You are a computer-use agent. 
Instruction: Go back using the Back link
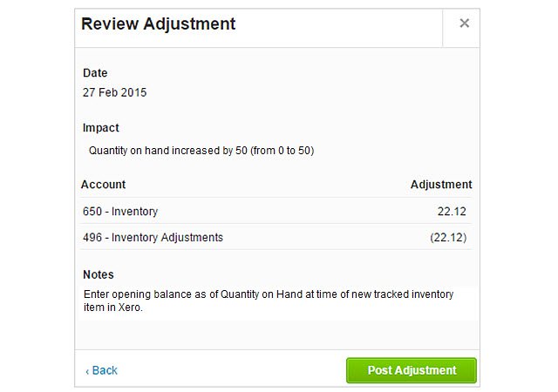click(104, 370)
